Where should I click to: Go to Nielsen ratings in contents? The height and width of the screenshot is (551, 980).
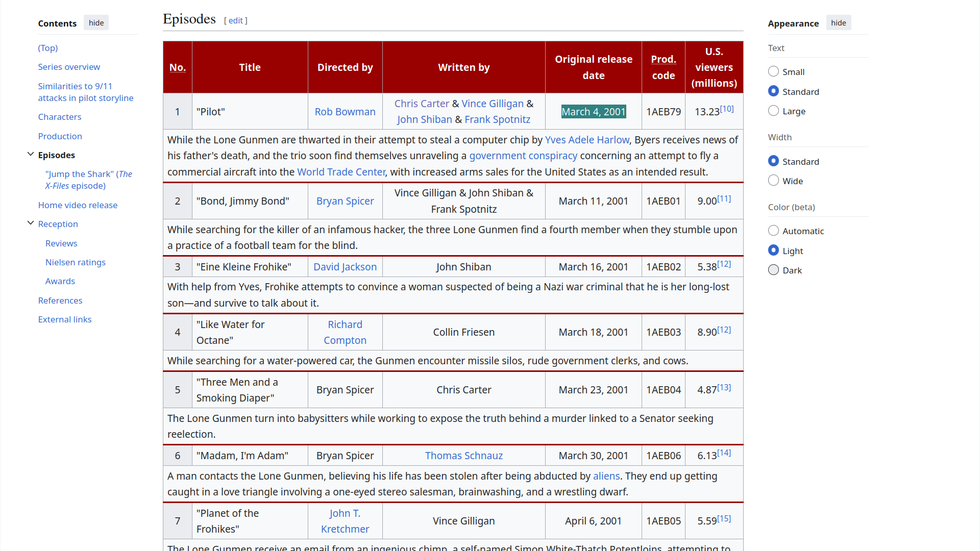[x=76, y=262]
